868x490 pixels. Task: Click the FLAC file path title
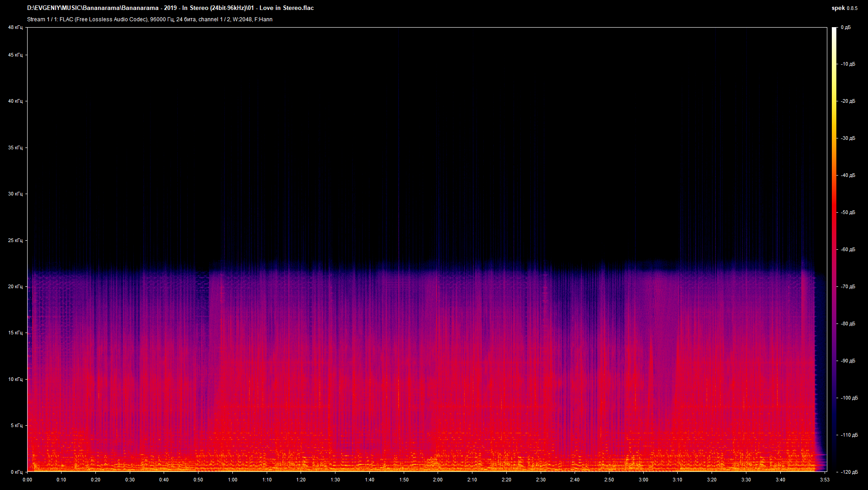pos(170,8)
